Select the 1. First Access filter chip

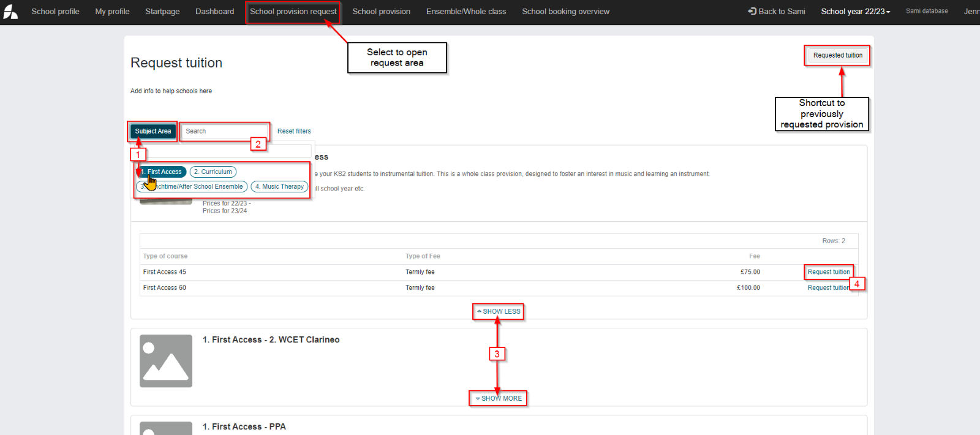pyautogui.click(x=162, y=172)
